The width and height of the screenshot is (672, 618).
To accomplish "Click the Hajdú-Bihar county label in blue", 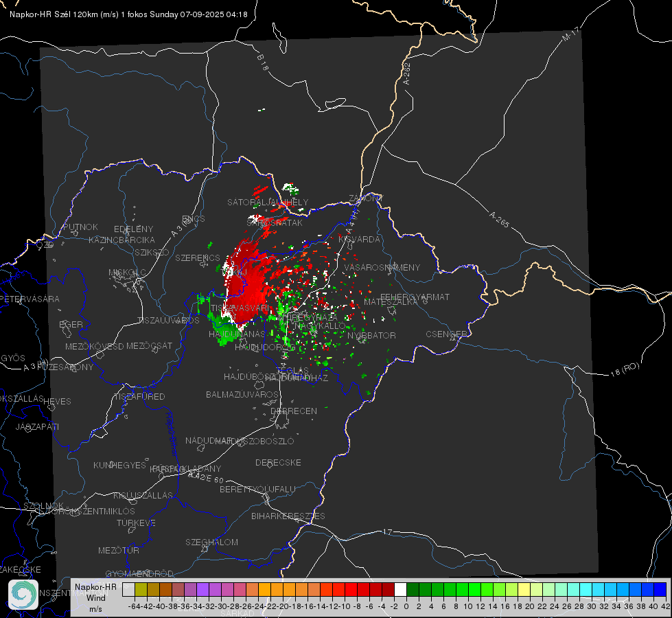I will [x=172, y=434].
